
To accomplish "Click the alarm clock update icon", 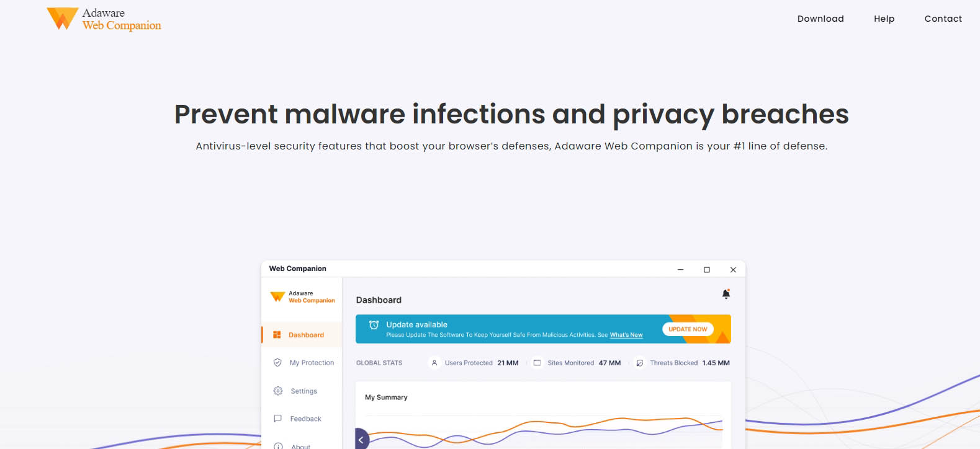I will 374,325.
